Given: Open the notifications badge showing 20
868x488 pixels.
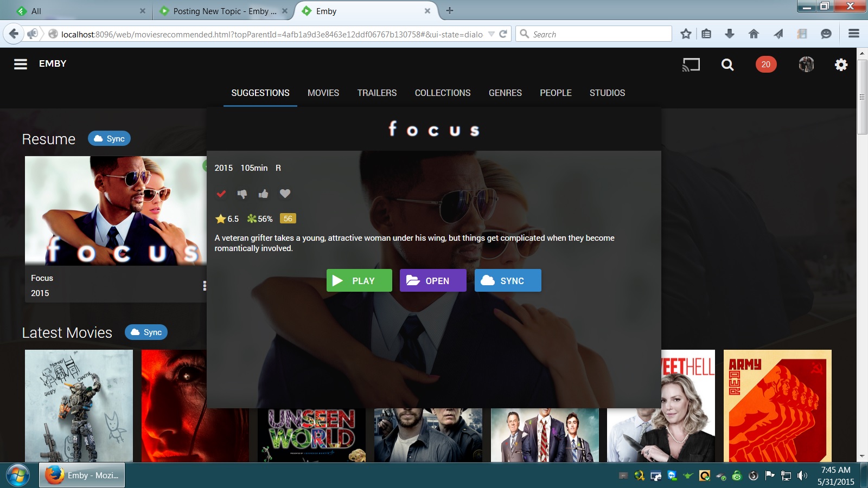Looking at the screenshot, I should [x=765, y=65].
